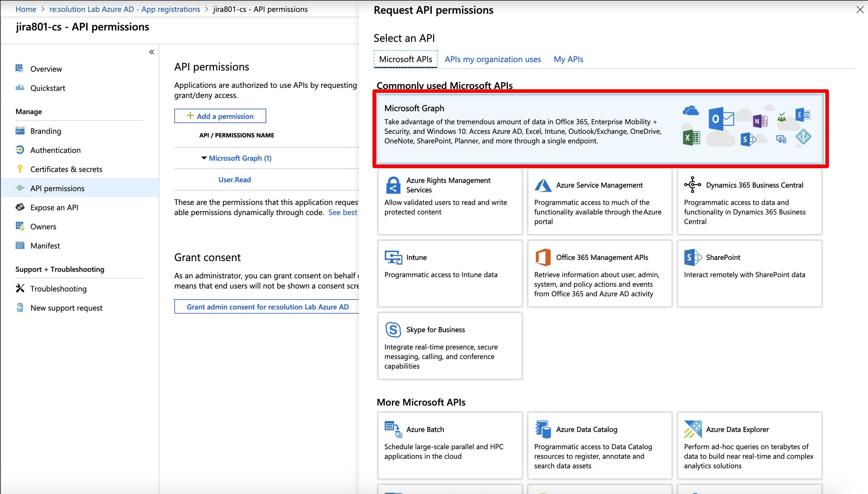Click the Azure Batch icon
The height and width of the screenshot is (494, 868).
(393, 429)
